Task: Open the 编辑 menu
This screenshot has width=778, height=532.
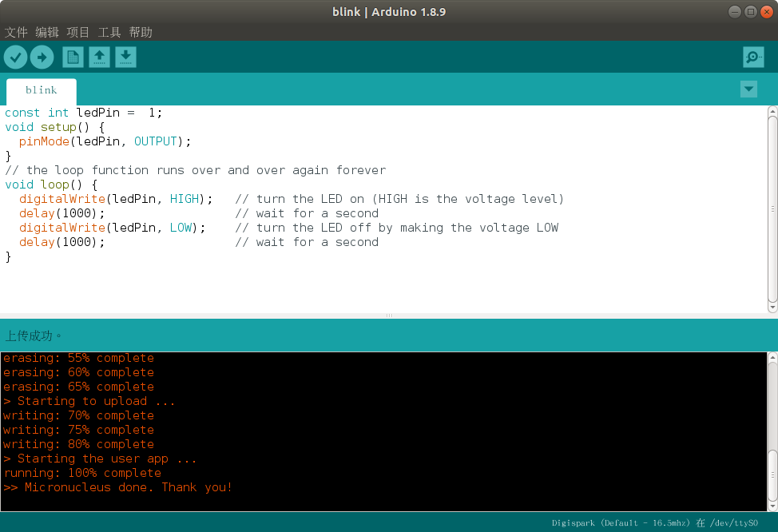Action: (47, 32)
